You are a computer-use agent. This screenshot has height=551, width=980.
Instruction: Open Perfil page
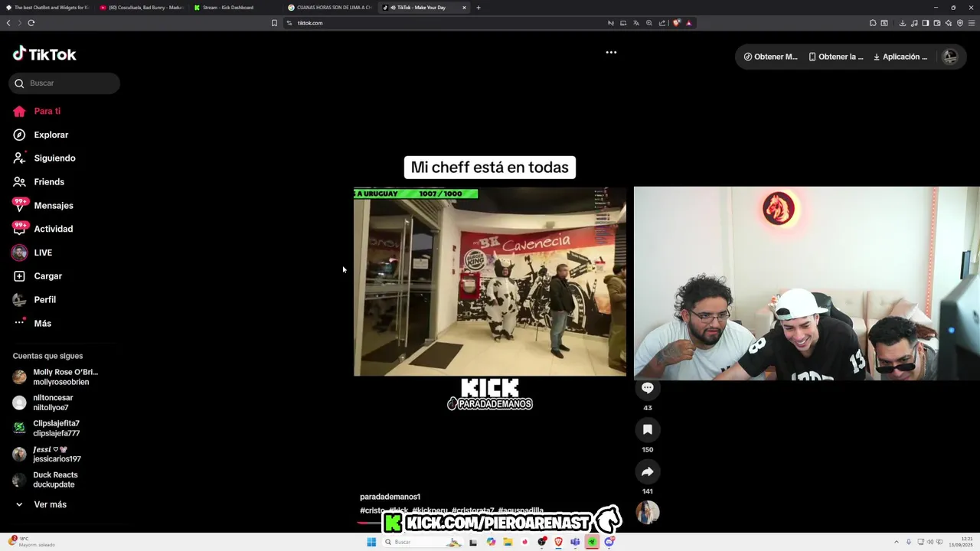[34, 300]
